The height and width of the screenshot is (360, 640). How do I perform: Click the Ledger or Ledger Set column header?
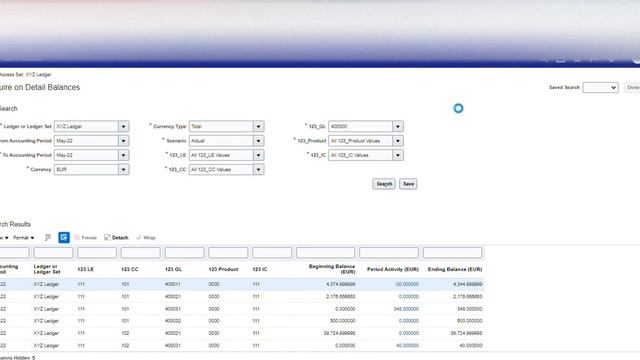coord(47,269)
